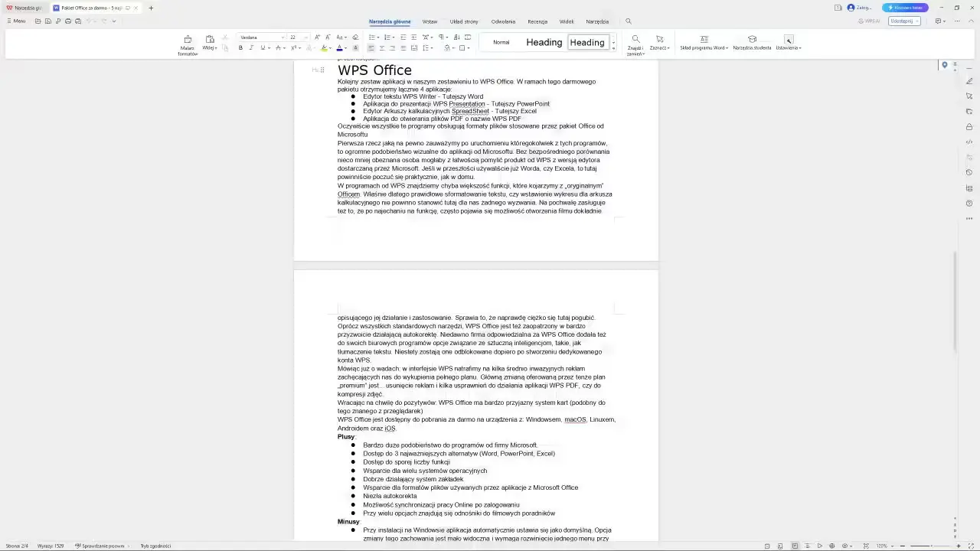Click the Udostępnij share button
Image resolution: width=980 pixels, height=551 pixels.
[904, 21]
